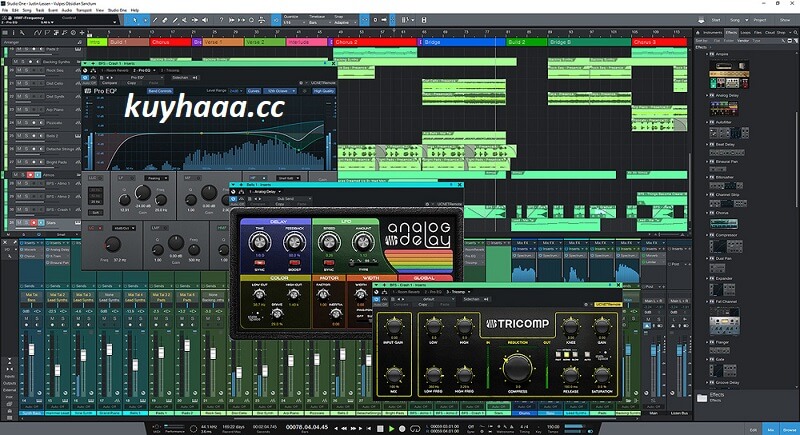Viewport: 800px width, 435px height.
Task: Toggle the Analog Delay Boost button
Action: pos(293,263)
